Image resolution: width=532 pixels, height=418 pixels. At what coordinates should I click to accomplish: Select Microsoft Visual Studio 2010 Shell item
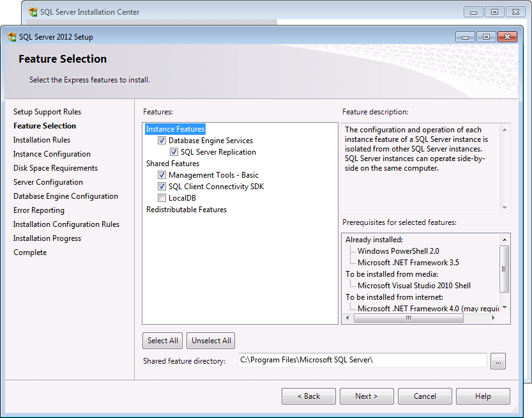(414, 286)
